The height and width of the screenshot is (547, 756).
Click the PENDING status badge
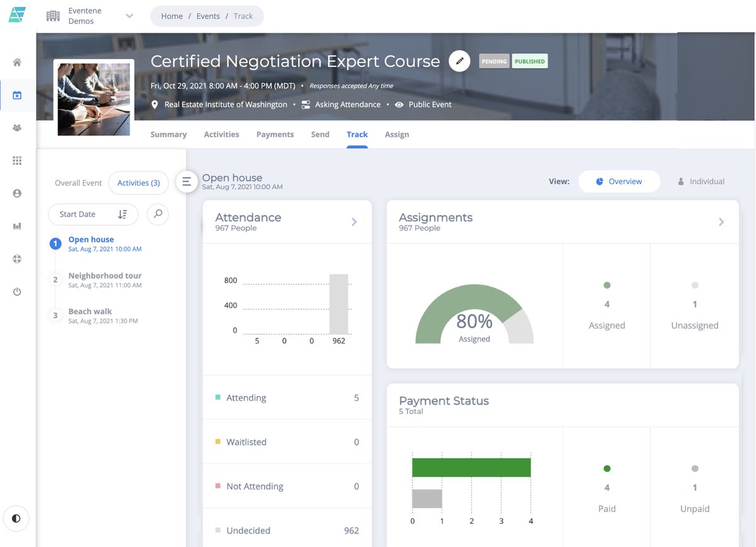click(x=494, y=61)
